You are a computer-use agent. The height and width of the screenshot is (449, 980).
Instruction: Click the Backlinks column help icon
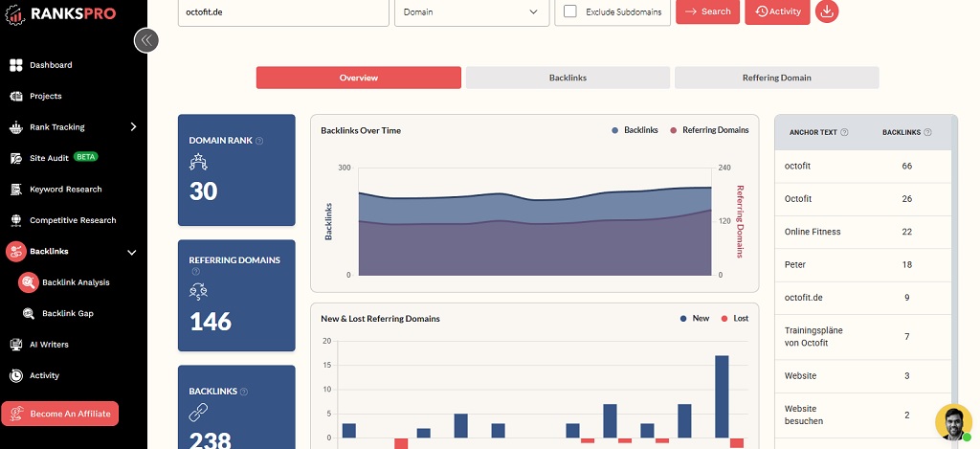(927, 132)
